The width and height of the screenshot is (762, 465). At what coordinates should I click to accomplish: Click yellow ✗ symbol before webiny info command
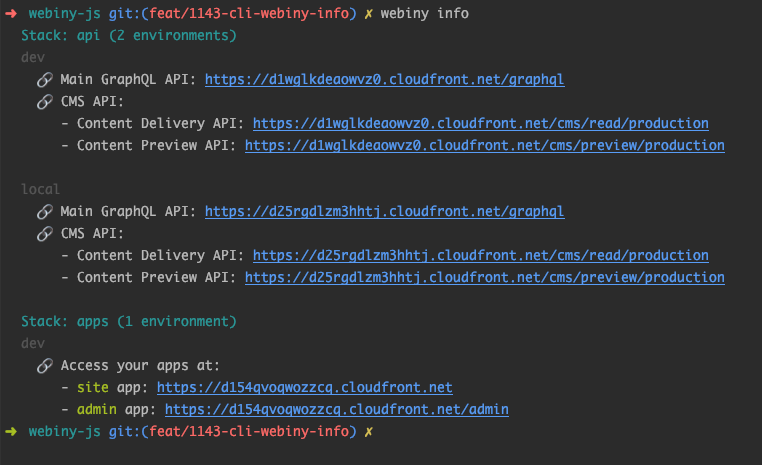pyautogui.click(x=369, y=13)
